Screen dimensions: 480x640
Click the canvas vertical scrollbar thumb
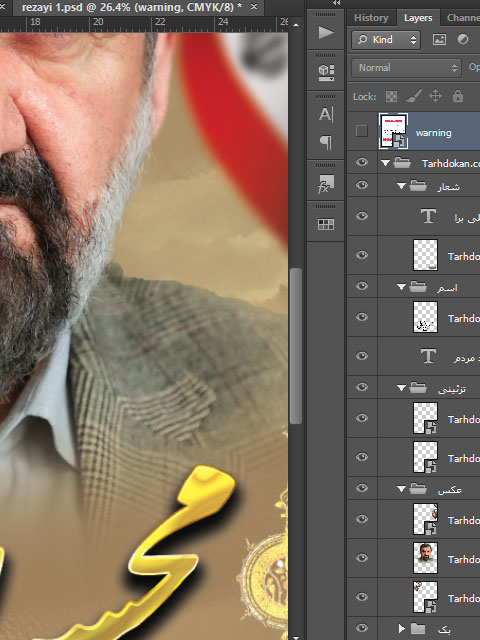pyautogui.click(x=296, y=346)
